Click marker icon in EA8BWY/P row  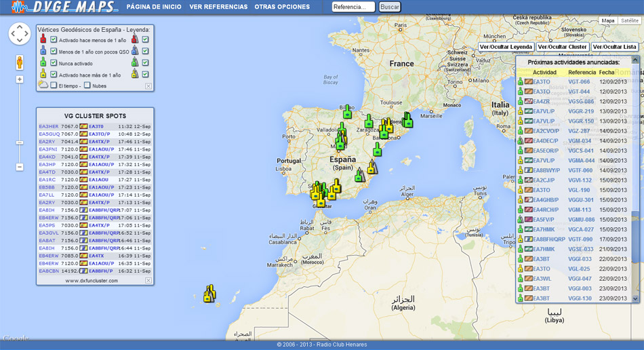[x=520, y=170]
